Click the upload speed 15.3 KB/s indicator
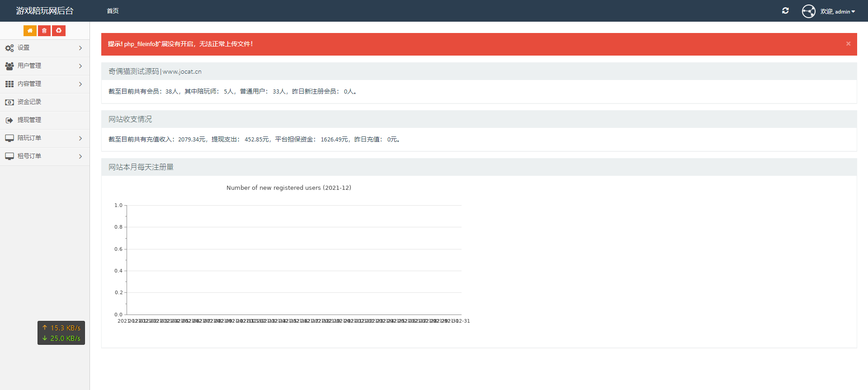The width and height of the screenshot is (868, 390). coord(61,328)
